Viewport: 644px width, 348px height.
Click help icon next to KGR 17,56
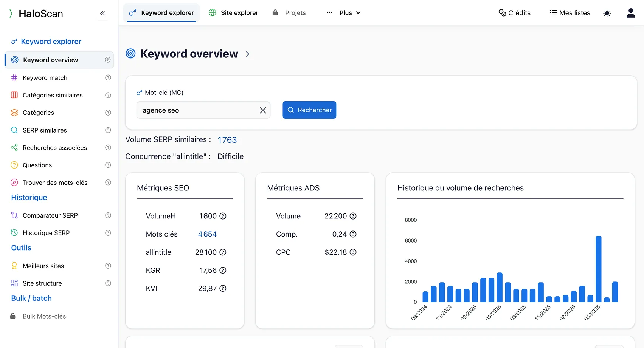tap(223, 270)
